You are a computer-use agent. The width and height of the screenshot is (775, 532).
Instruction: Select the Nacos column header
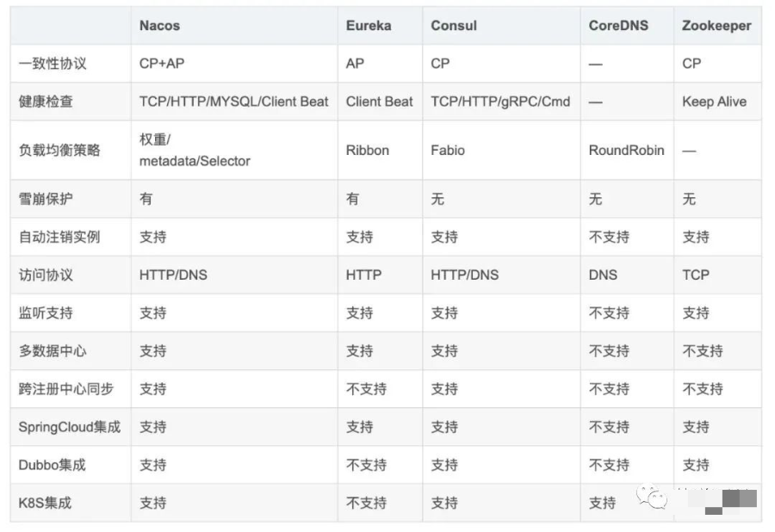(x=160, y=26)
